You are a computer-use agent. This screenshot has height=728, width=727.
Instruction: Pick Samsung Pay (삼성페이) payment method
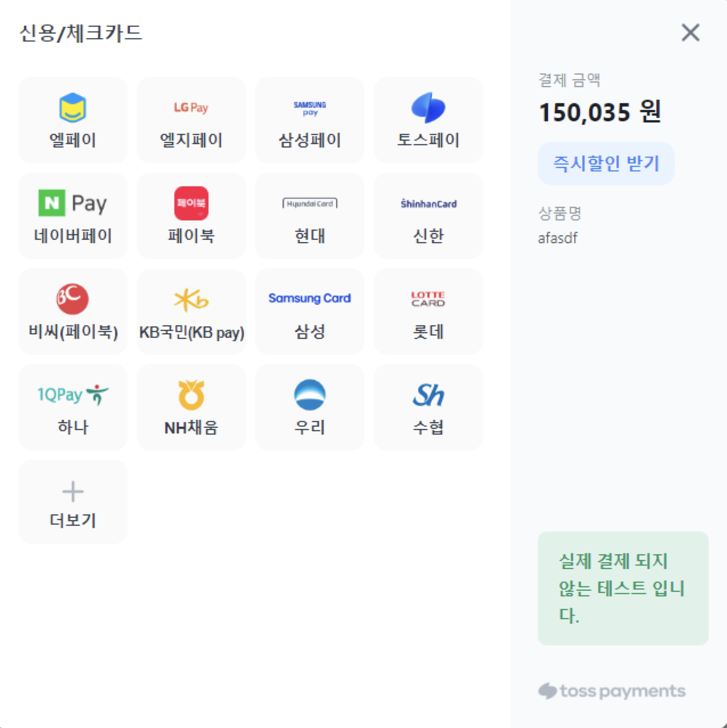310,120
